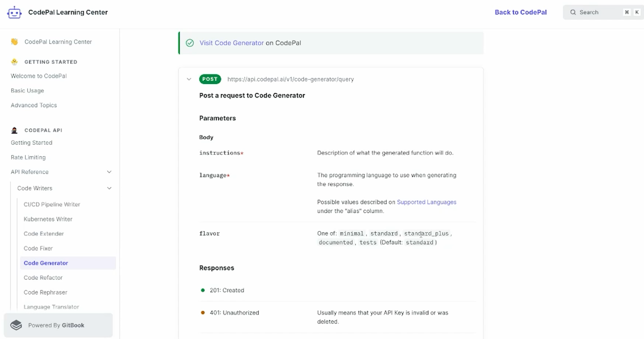The height and width of the screenshot is (339, 644).
Task: Open Code Fixer page in sidebar
Action: (x=38, y=248)
